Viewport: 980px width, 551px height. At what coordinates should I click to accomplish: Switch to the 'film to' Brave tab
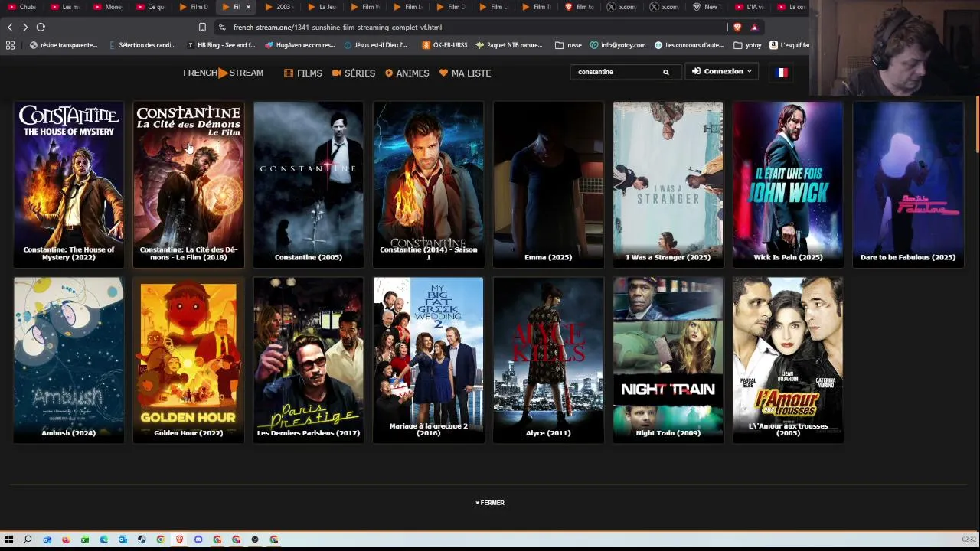(580, 7)
